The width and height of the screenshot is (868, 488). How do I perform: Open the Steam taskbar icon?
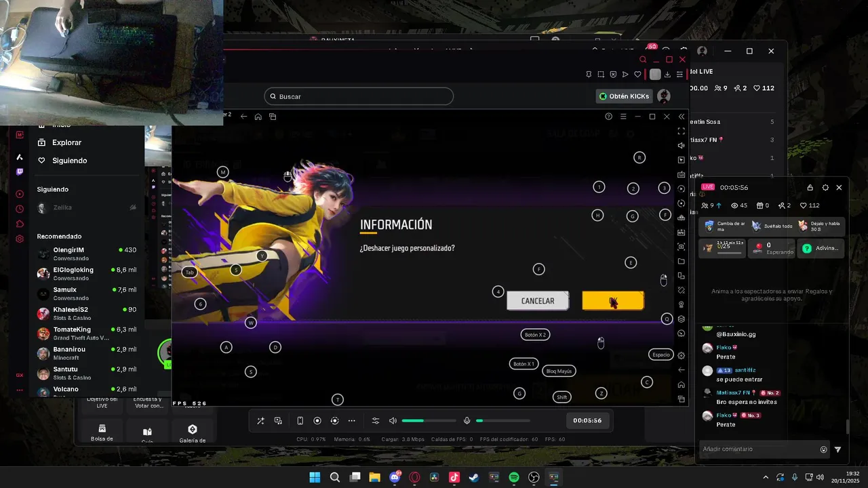[x=474, y=477]
